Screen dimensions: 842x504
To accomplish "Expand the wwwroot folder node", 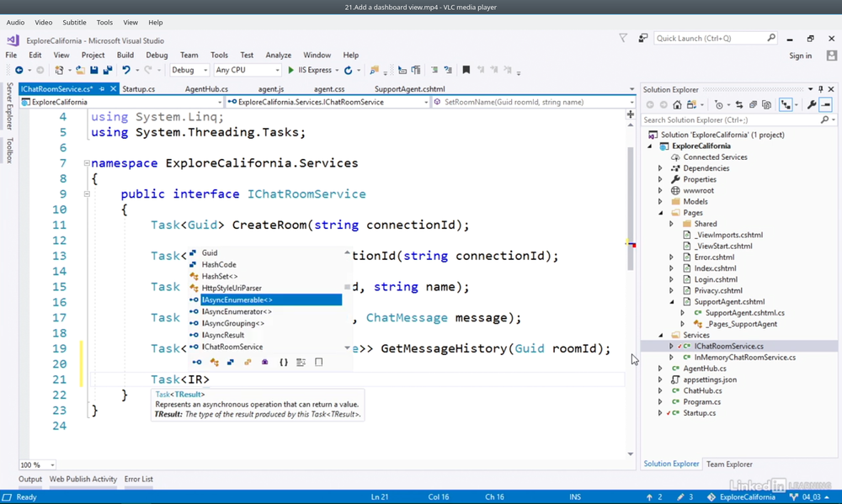I will 660,190.
